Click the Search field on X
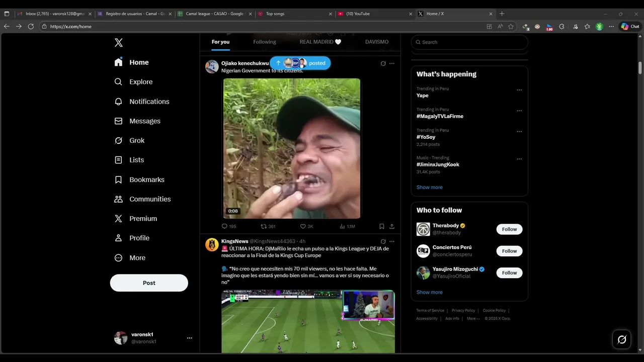Image resolution: width=644 pixels, height=362 pixels. click(469, 42)
